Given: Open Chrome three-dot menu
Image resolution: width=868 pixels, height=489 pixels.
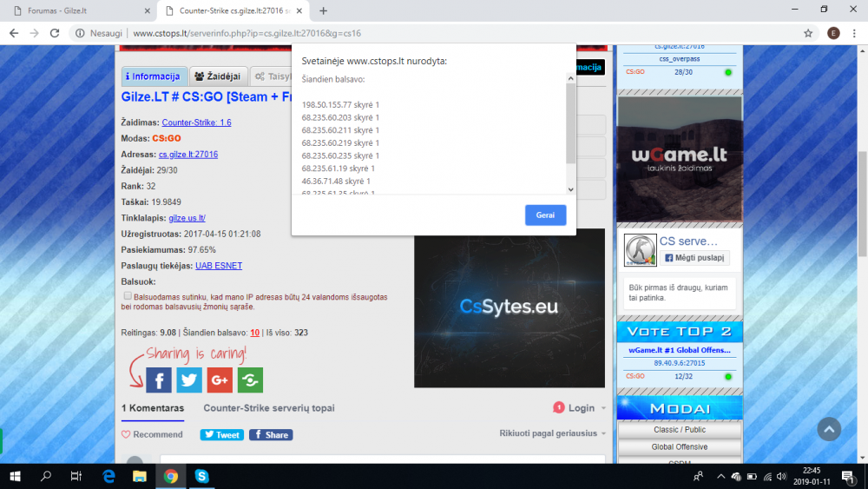Looking at the screenshot, I should pyautogui.click(x=854, y=33).
